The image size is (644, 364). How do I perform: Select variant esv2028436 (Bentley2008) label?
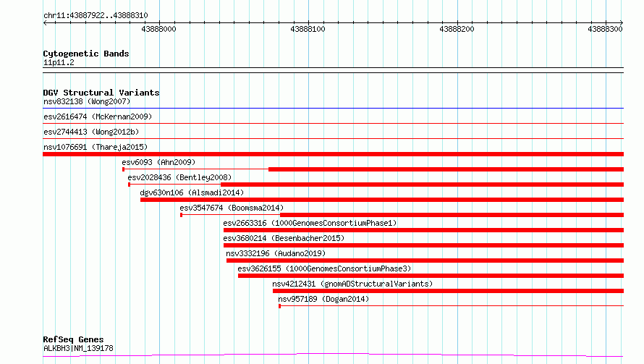(x=179, y=177)
